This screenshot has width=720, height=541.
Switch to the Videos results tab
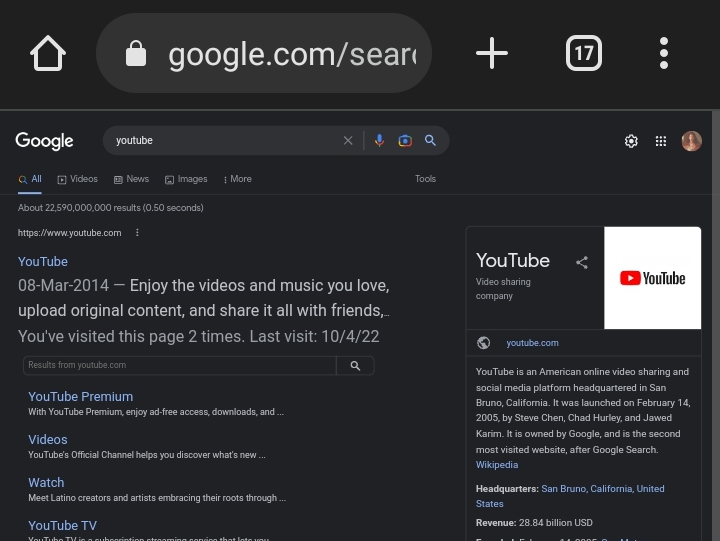[x=77, y=179]
